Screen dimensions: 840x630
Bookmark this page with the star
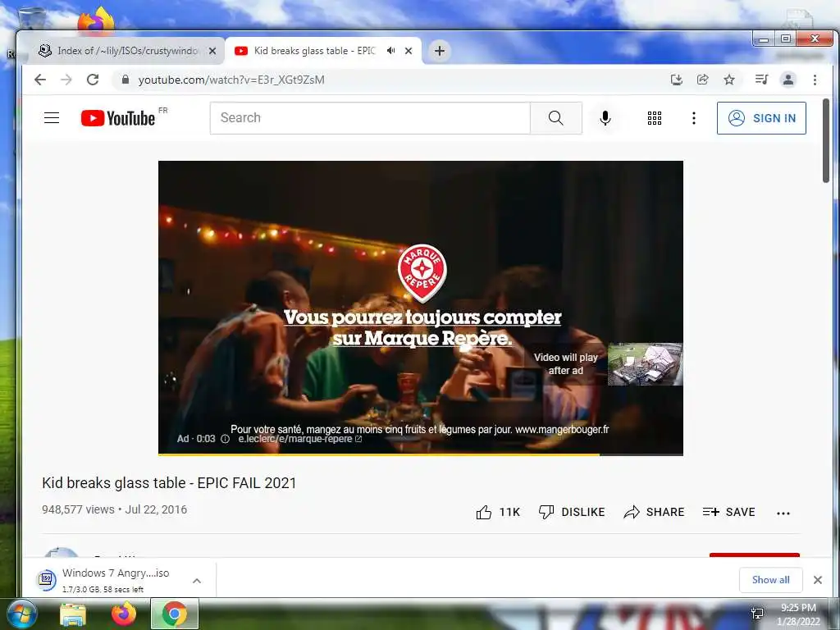[729, 80]
